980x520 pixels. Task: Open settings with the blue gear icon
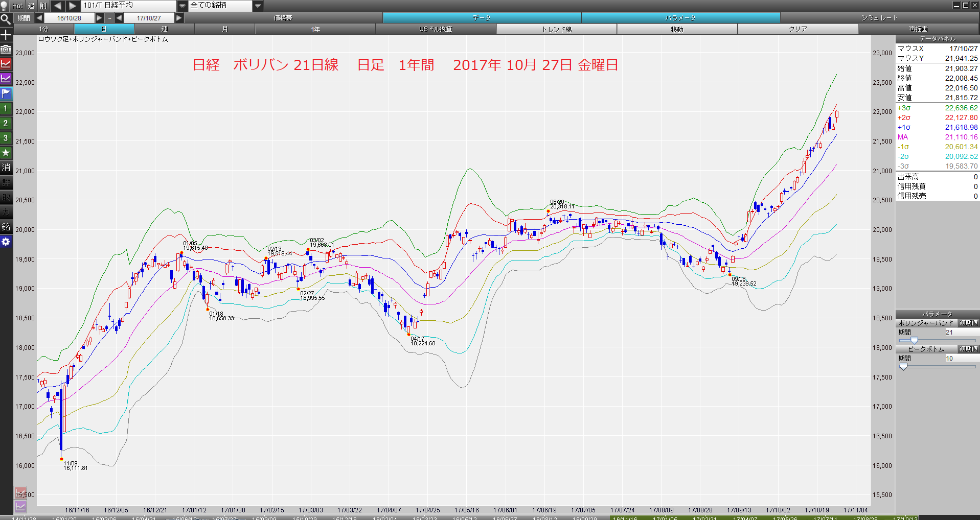(6, 242)
